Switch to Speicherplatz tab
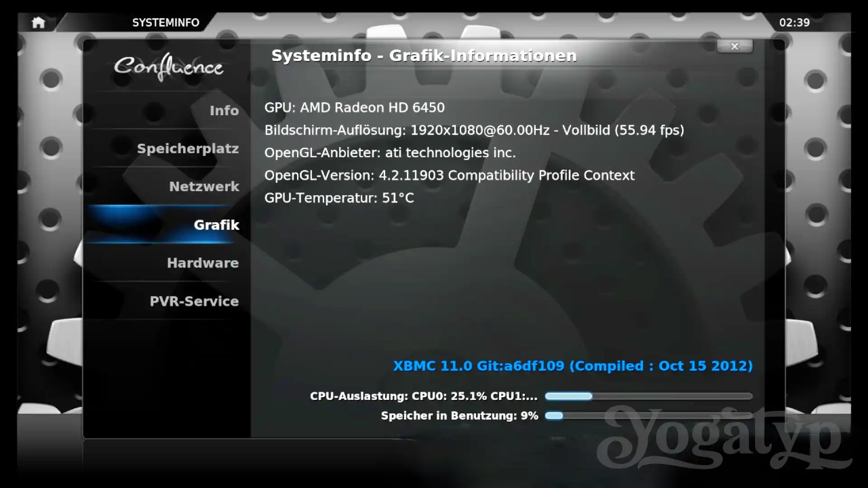This screenshot has width=868, height=488. pos(166,148)
